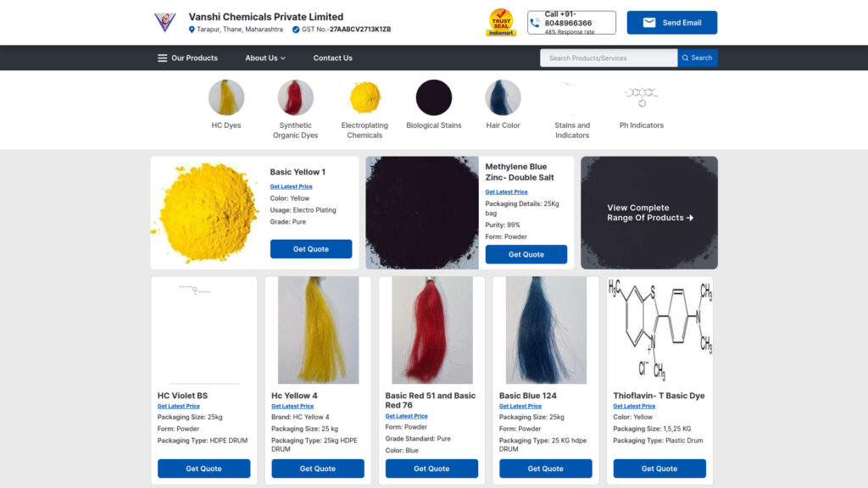Select the Synthetic Organic Dyes category icon

295,97
